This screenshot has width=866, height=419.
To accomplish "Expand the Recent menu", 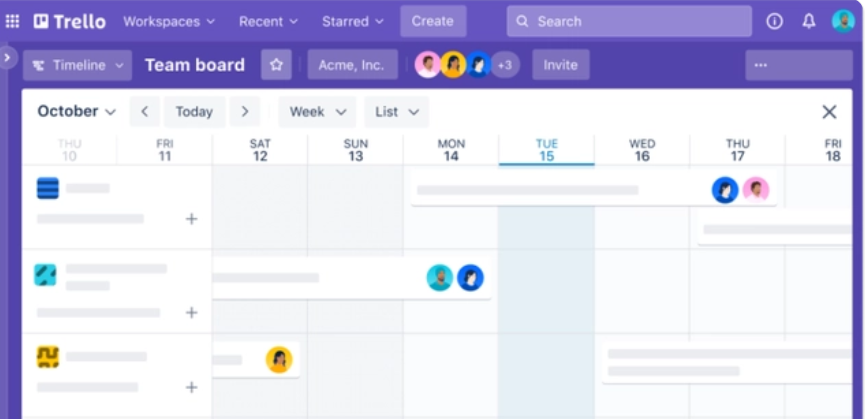I will [x=269, y=21].
